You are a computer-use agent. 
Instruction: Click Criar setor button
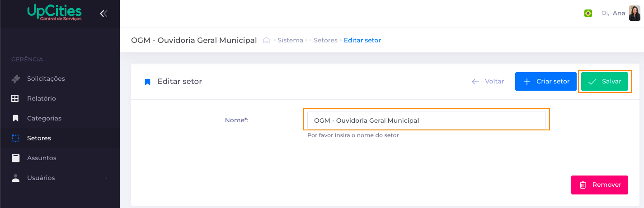pos(546,82)
